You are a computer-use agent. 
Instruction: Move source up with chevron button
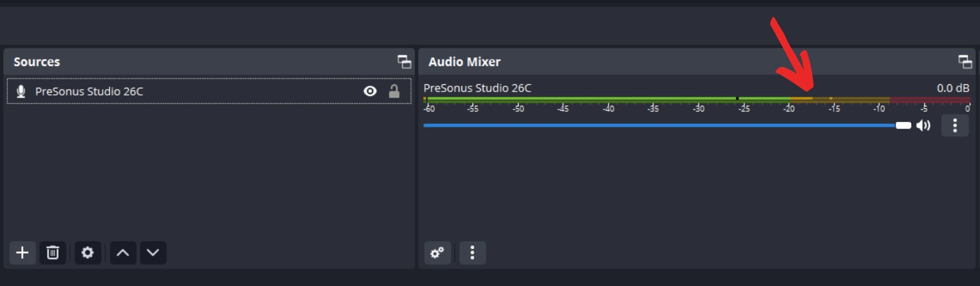coord(122,253)
